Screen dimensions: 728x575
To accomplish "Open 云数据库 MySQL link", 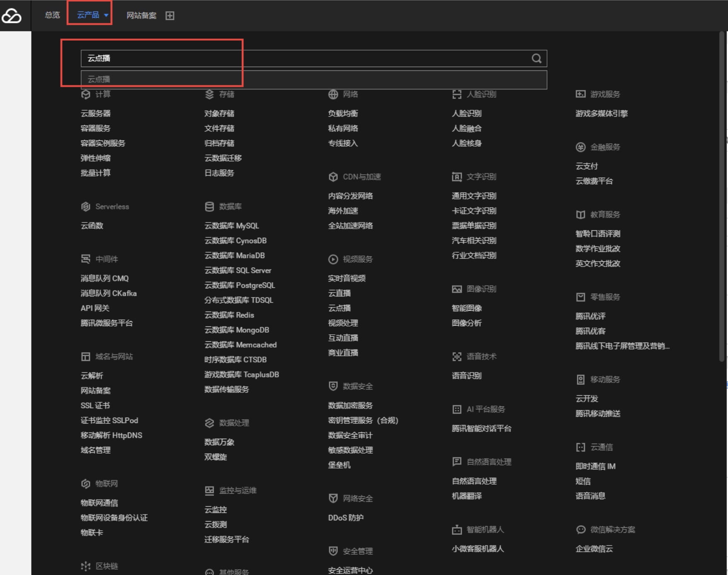I will click(231, 226).
